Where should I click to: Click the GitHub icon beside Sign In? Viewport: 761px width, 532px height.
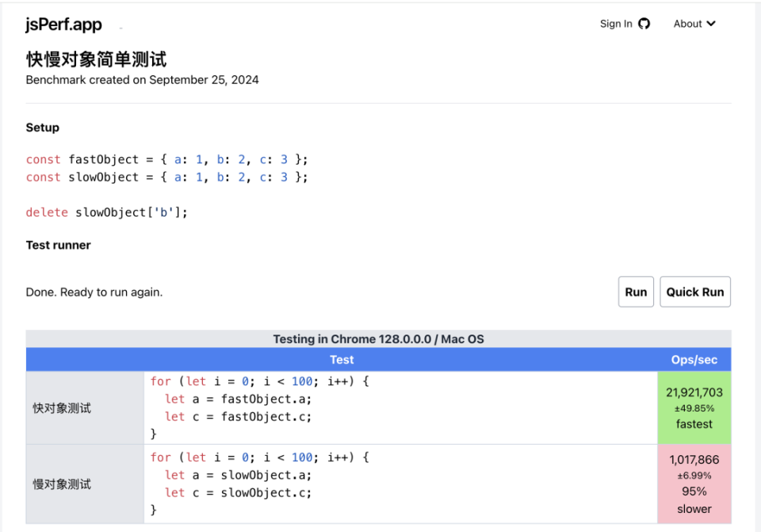[x=644, y=24]
